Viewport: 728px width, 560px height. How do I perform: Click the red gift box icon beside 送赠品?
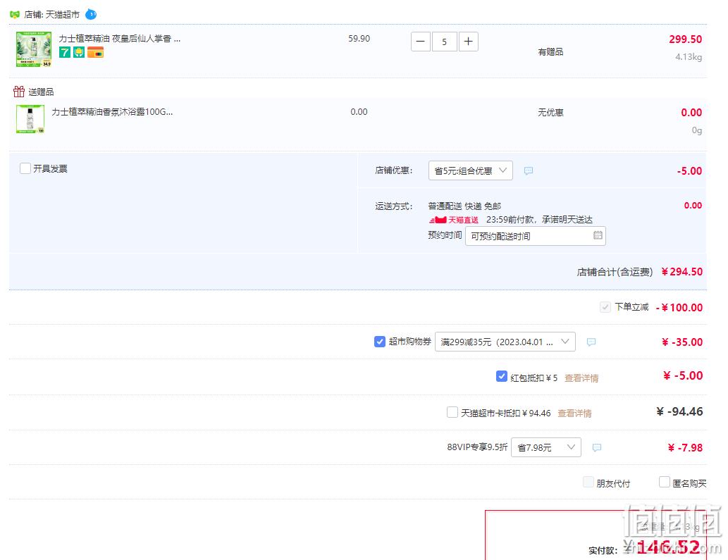coord(19,92)
